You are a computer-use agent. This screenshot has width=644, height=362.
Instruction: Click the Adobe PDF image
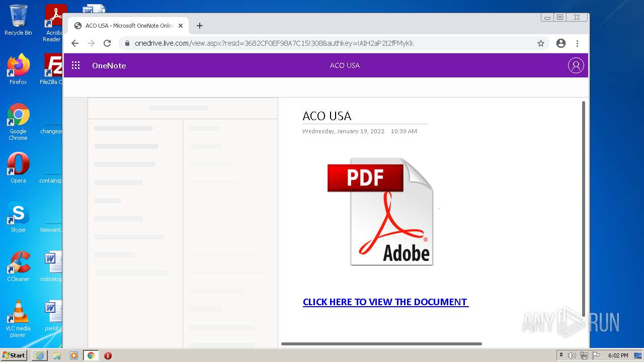380,212
